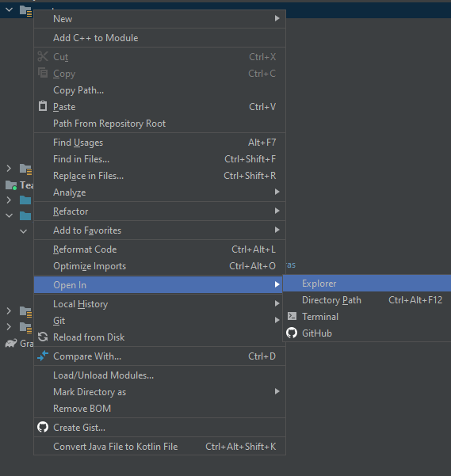Choose Reformat Code

tap(159, 249)
